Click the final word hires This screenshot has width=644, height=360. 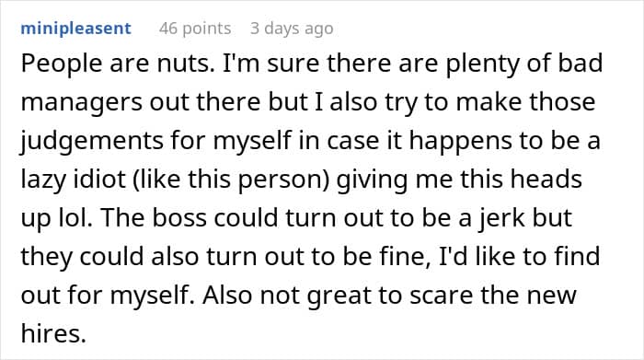click(53, 333)
